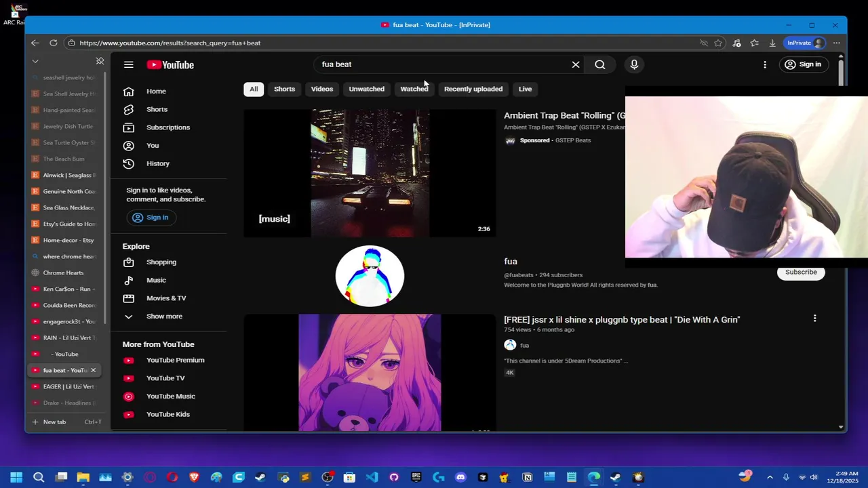868x488 pixels.
Task: Switch to EAGER | Lil Uzi Vert tab
Action: tap(66, 386)
